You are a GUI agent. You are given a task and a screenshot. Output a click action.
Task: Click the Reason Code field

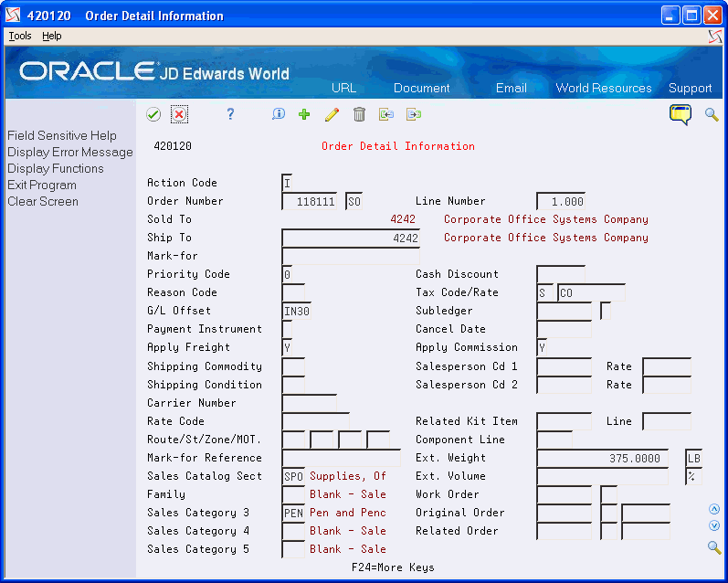tap(293, 292)
